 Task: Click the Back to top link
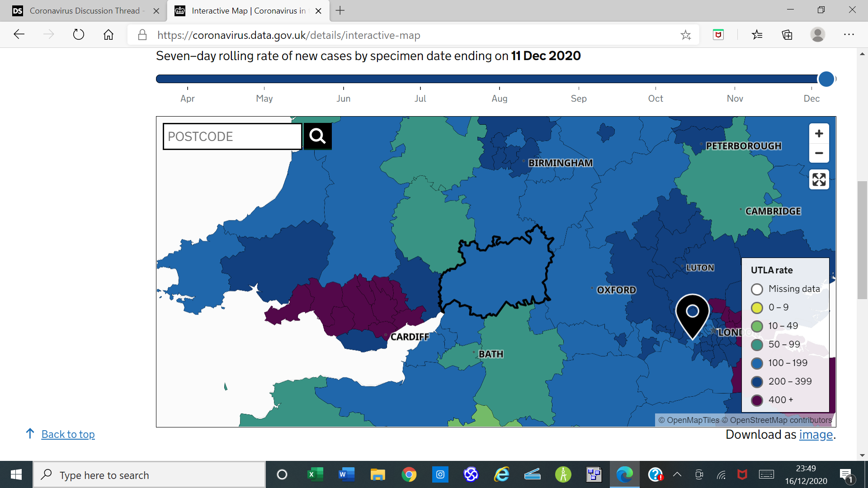pos(68,434)
